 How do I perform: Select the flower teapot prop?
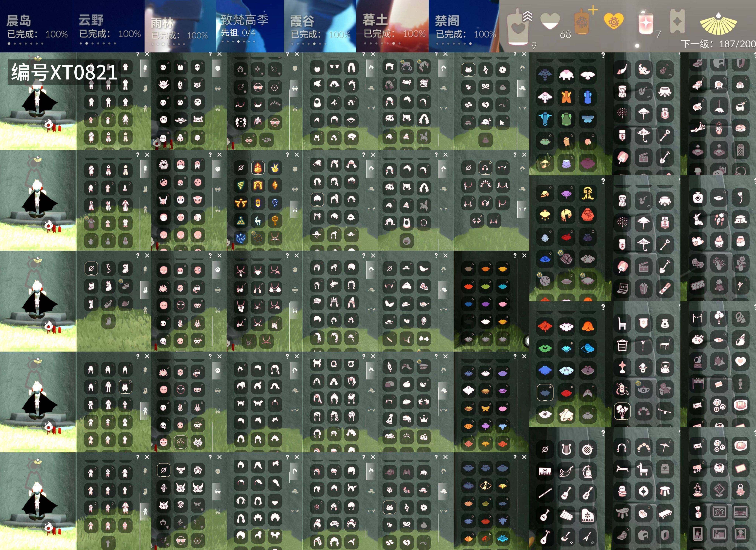[x=643, y=389]
